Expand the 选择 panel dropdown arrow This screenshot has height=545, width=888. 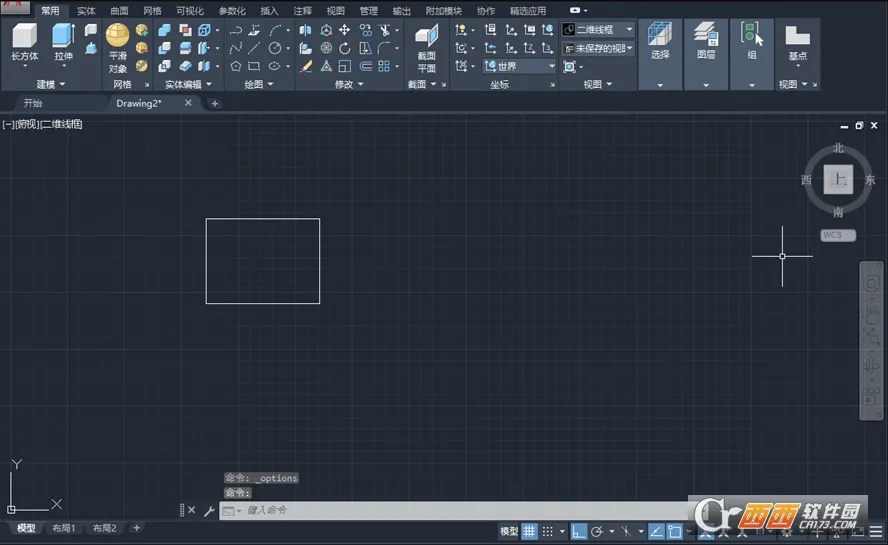[x=660, y=85]
